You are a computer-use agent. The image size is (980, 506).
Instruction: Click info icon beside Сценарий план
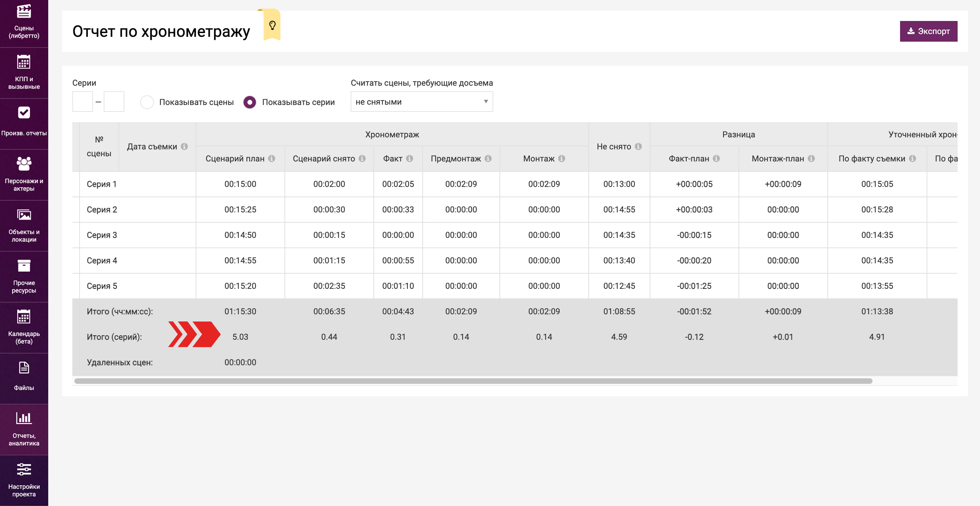[x=272, y=159]
